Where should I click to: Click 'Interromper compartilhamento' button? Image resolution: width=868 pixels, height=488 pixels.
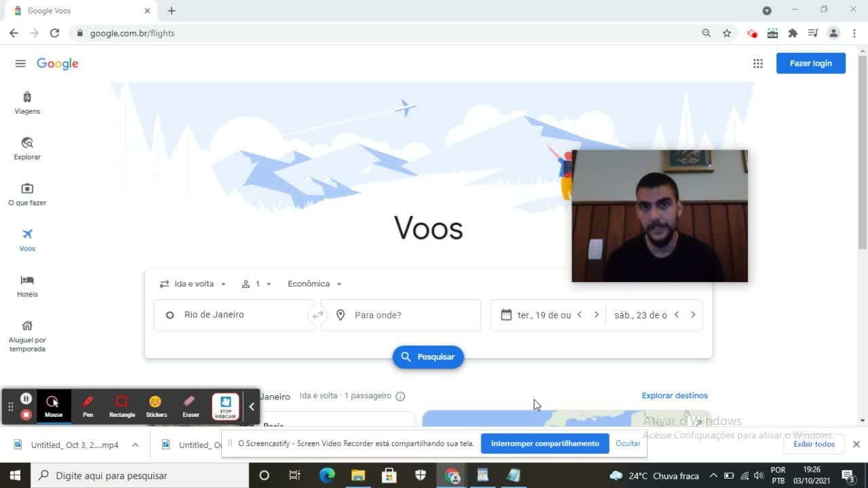click(x=545, y=444)
